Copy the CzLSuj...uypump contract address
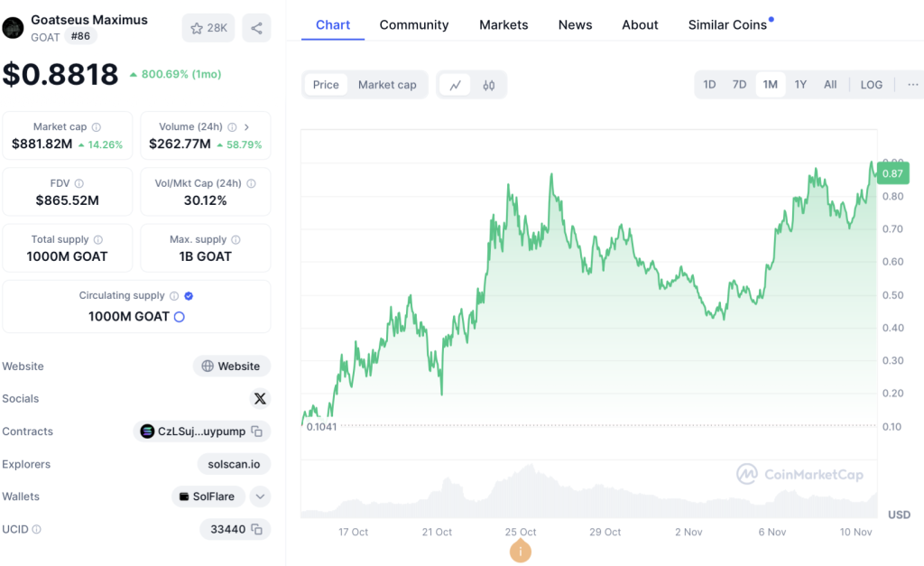This screenshot has width=924, height=566. pyautogui.click(x=256, y=431)
